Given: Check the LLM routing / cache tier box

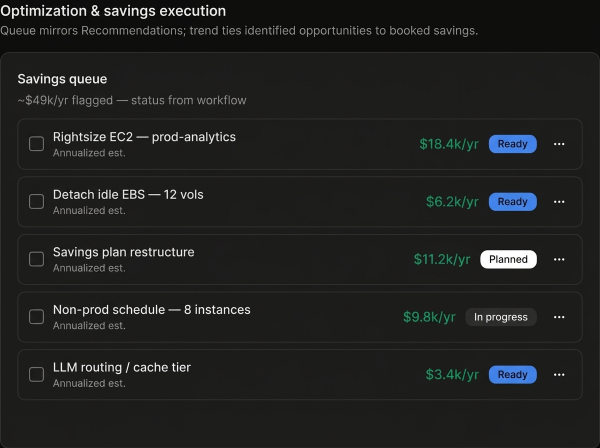Looking at the screenshot, I should pyautogui.click(x=36, y=375).
